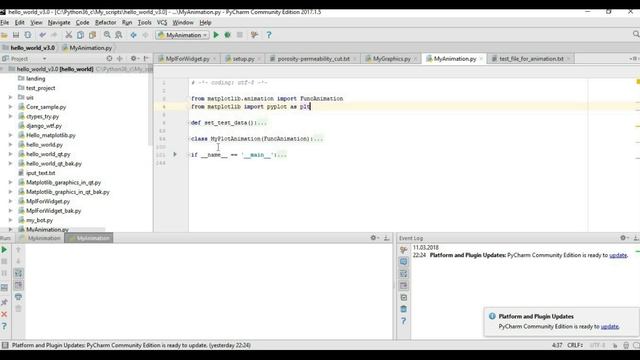Screen dimensions: 640x360
Task: Open Tools menu
Action: tap(144, 22)
